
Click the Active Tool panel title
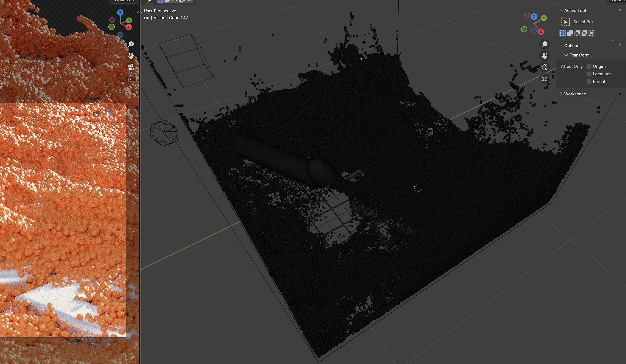coord(575,10)
